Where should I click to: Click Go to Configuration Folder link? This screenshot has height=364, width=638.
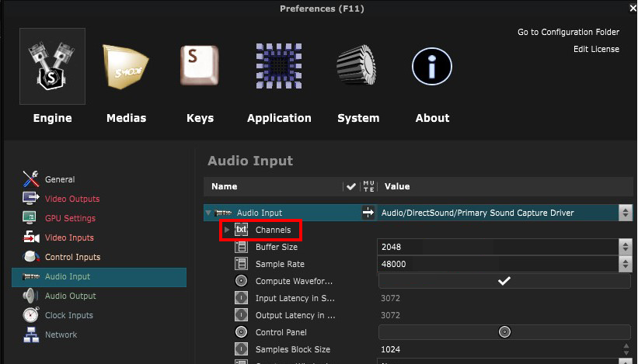click(568, 32)
